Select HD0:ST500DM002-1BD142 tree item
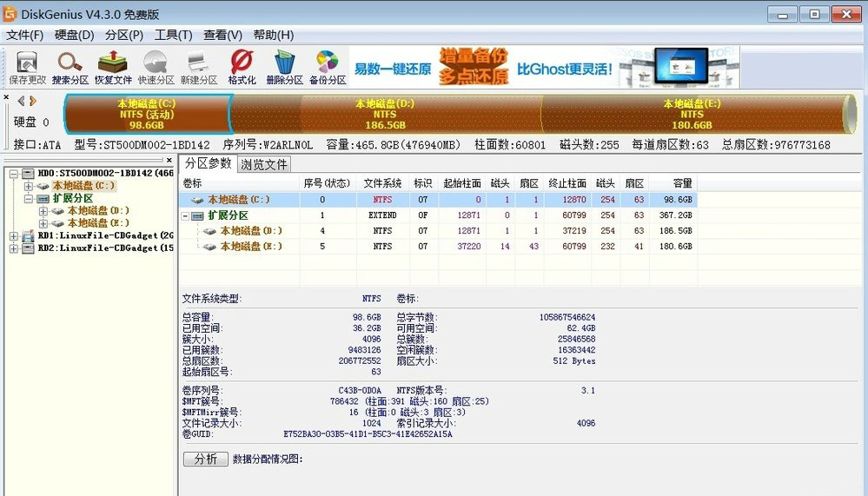868x496 pixels. 106,173
